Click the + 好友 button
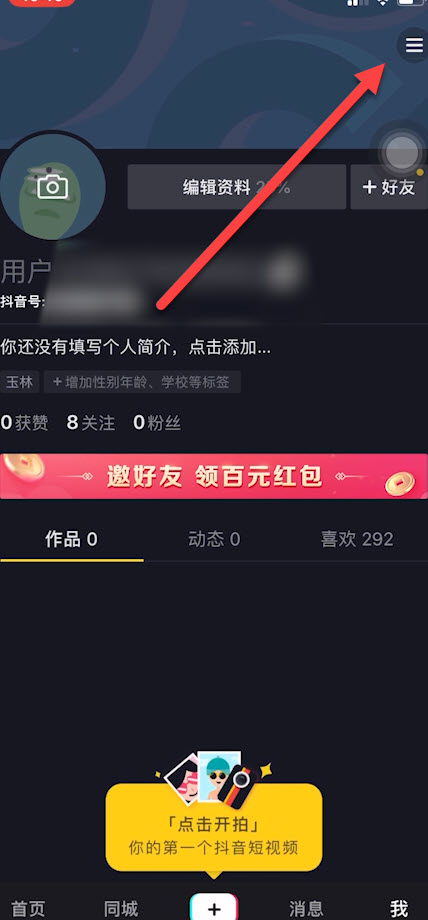 [389, 187]
